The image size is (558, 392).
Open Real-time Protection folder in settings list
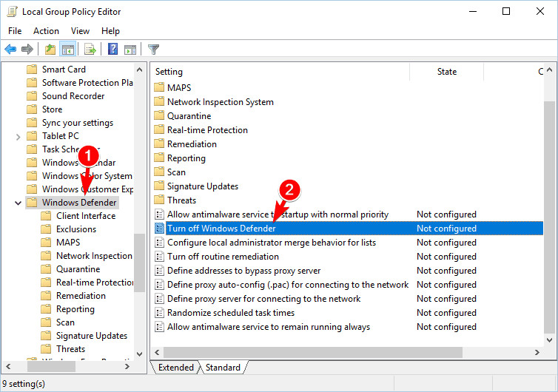[207, 130]
